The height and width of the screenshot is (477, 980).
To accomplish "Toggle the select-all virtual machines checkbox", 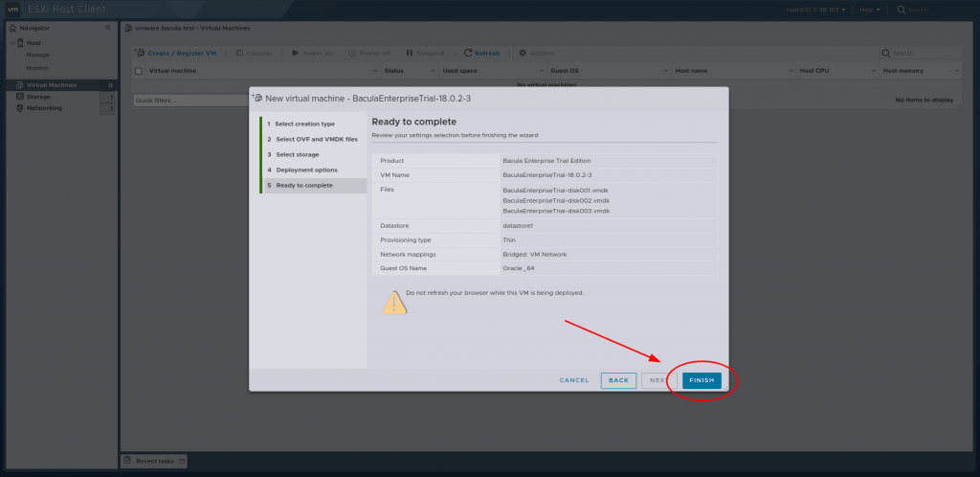I will pyautogui.click(x=139, y=71).
